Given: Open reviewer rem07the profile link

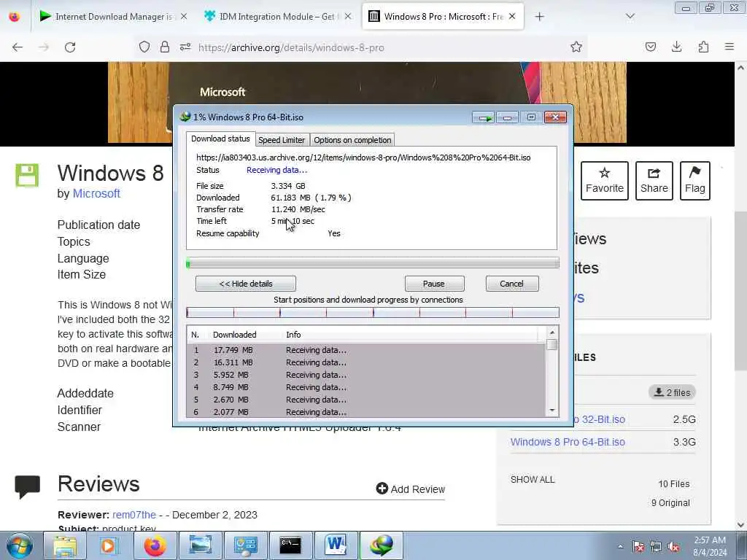Looking at the screenshot, I should click(x=134, y=515).
